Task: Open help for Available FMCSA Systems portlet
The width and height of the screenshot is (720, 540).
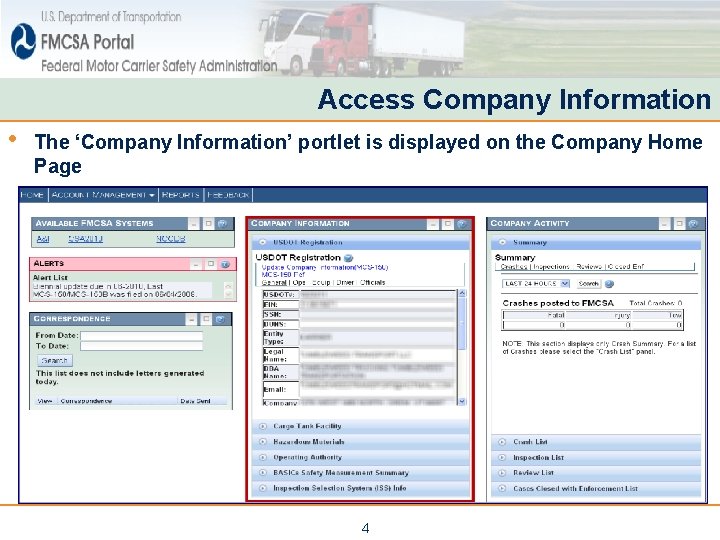Action: tap(222, 224)
